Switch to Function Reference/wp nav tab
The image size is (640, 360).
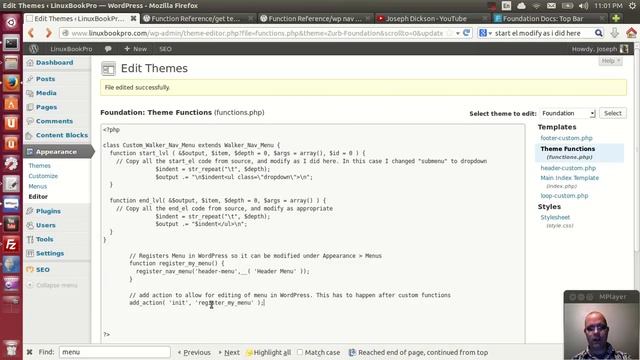[315, 18]
